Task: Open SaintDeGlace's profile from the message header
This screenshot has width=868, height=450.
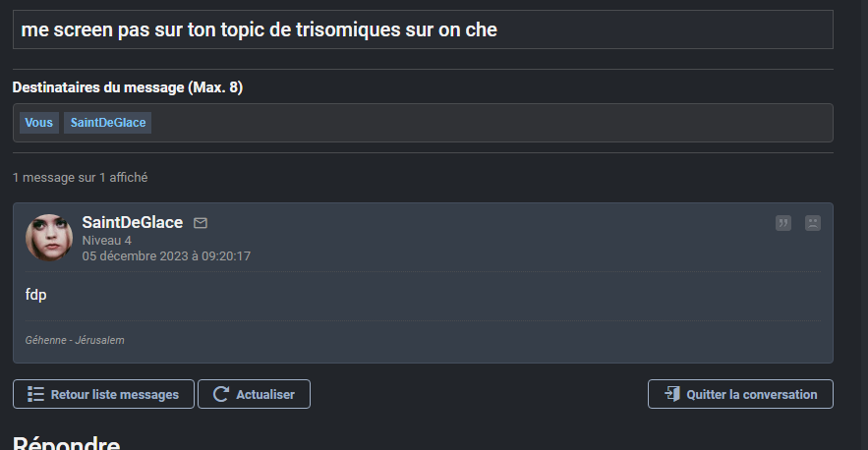Action: (132, 223)
